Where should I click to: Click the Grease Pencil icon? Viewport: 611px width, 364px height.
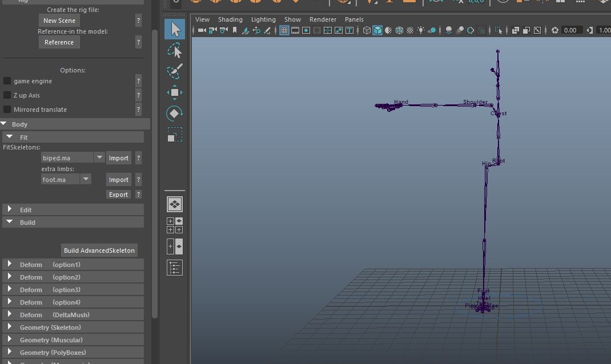(267, 30)
